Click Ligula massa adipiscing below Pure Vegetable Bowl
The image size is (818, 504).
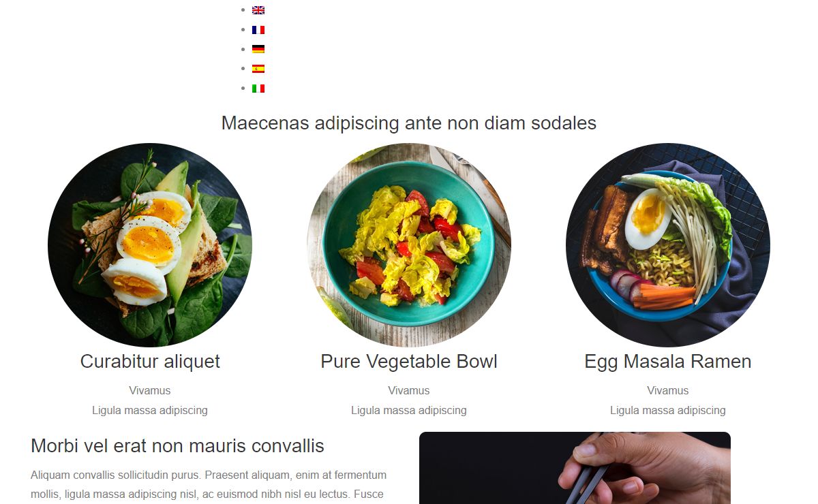(x=409, y=410)
